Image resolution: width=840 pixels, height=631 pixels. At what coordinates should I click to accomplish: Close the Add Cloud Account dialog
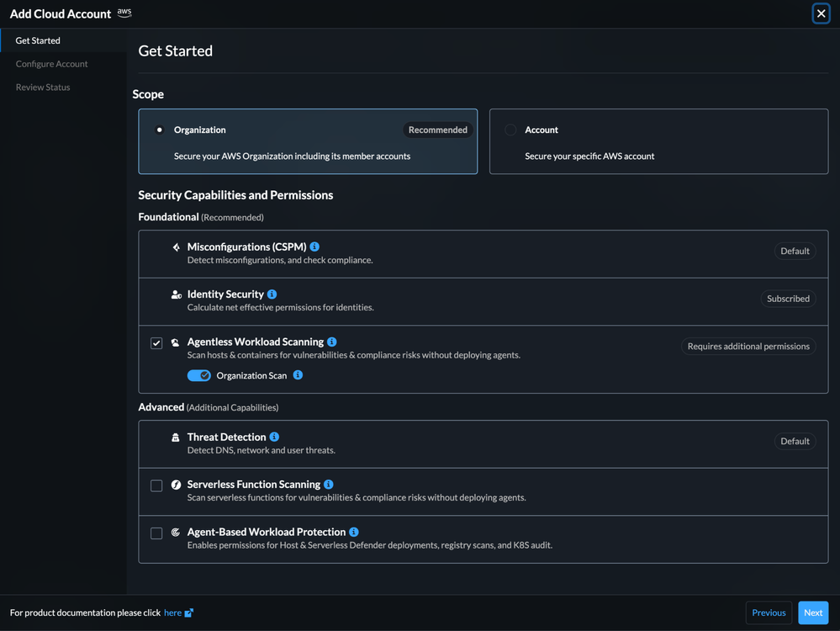click(x=822, y=13)
